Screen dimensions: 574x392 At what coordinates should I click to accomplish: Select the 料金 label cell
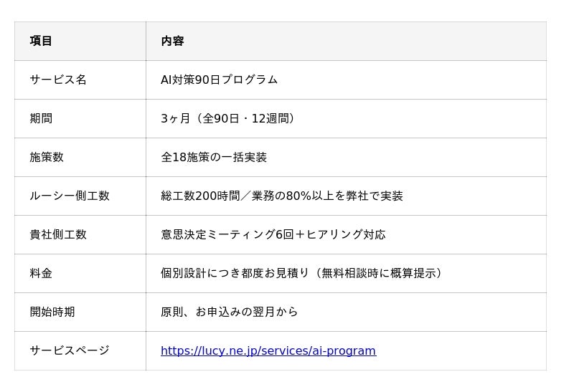point(41,273)
